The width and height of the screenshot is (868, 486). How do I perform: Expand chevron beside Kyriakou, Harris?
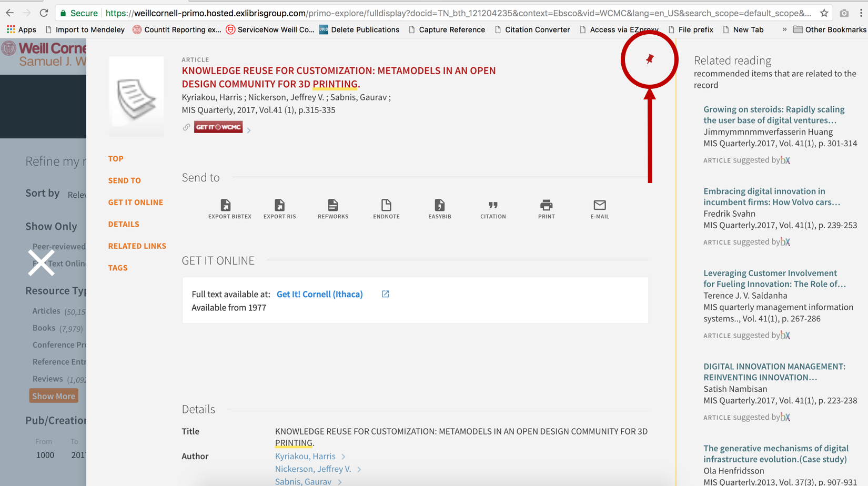pyautogui.click(x=344, y=457)
